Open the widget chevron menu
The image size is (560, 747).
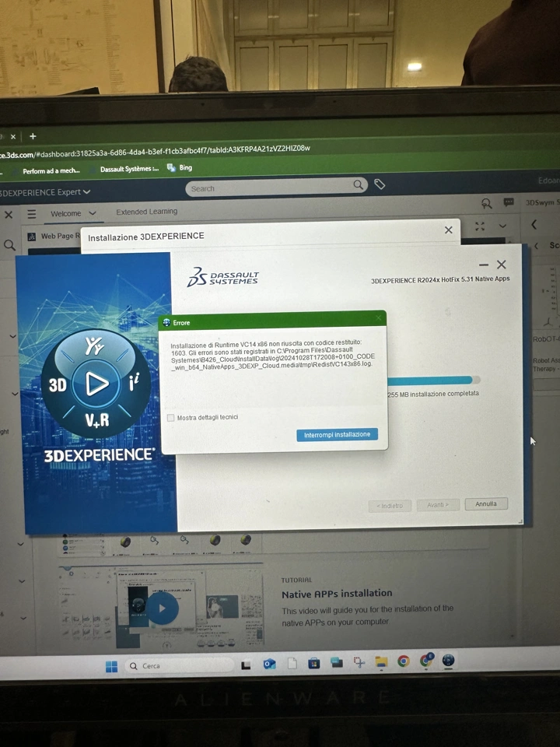click(x=502, y=226)
